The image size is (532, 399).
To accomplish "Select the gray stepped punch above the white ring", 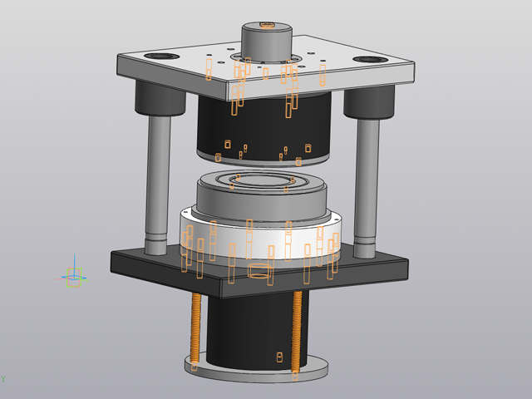I will (x=261, y=200).
